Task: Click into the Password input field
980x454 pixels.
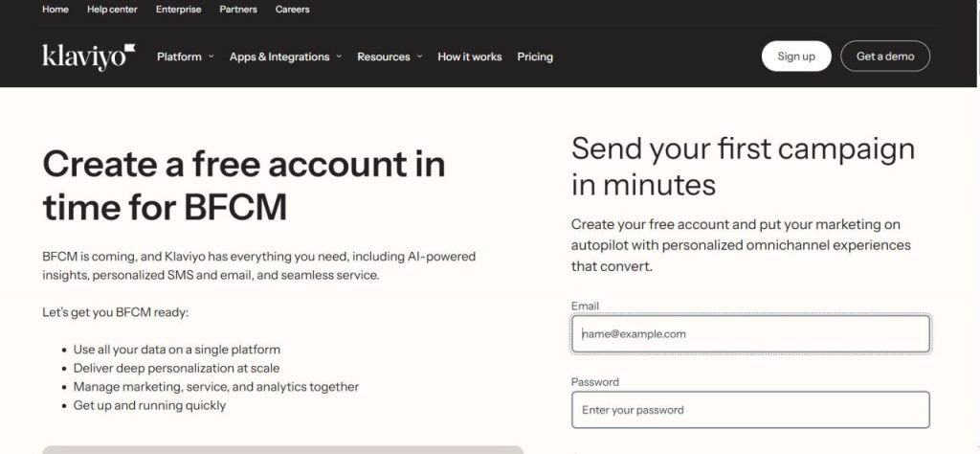Action: click(750, 410)
